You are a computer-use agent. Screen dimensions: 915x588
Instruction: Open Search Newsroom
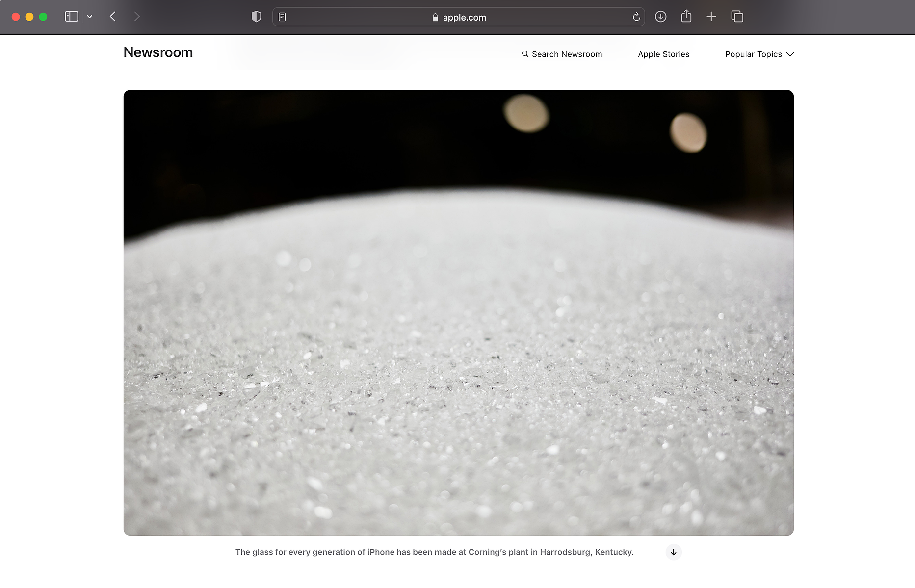coord(562,54)
